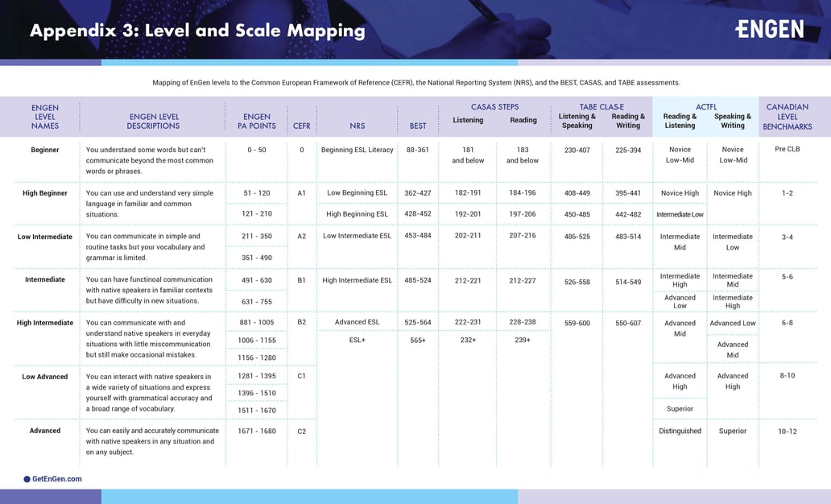The height and width of the screenshot is (504, 831).
Task: Click the Reading & Writing sub-header
Action: 627,120
